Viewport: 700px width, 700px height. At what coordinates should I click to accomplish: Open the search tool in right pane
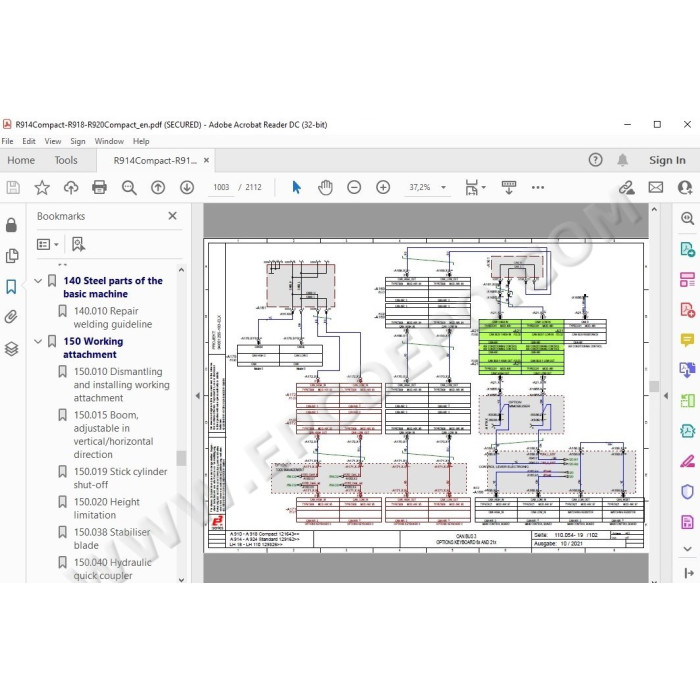click(688, 218)
